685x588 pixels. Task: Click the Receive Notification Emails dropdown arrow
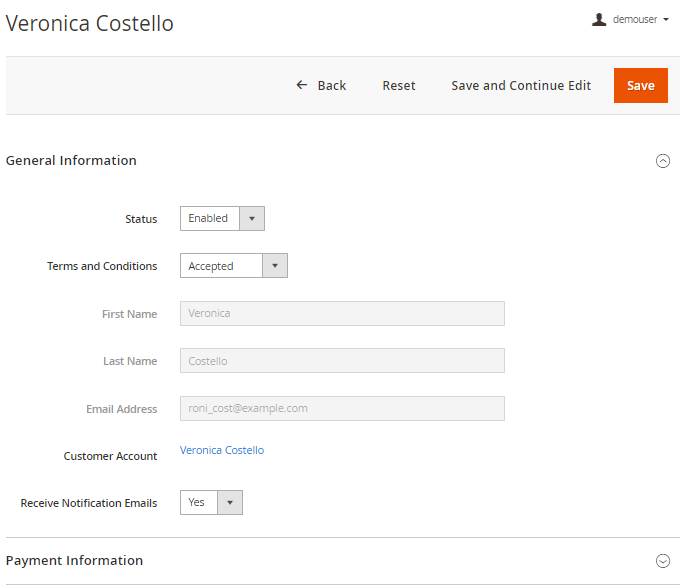[230, 502]
